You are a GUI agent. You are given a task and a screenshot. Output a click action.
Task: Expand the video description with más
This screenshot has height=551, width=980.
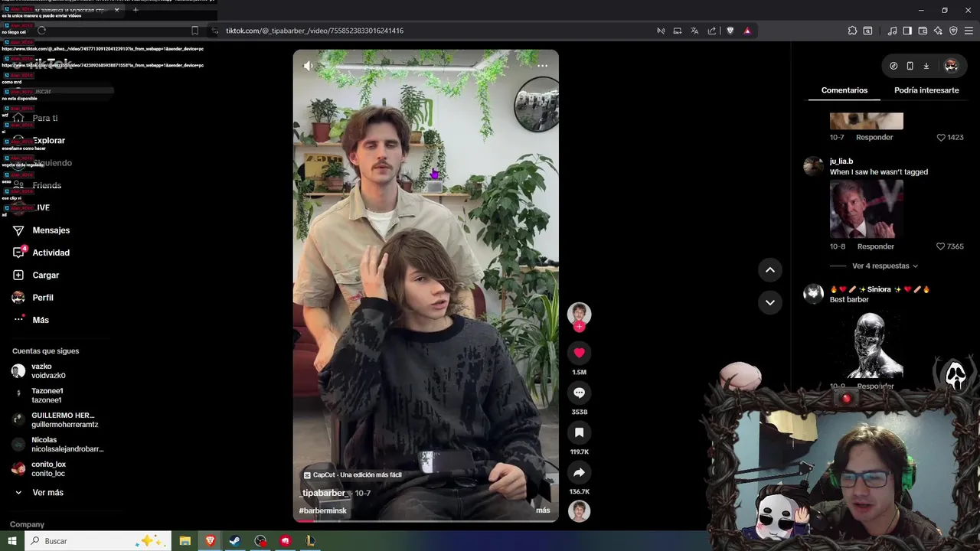tap(543, 510)
